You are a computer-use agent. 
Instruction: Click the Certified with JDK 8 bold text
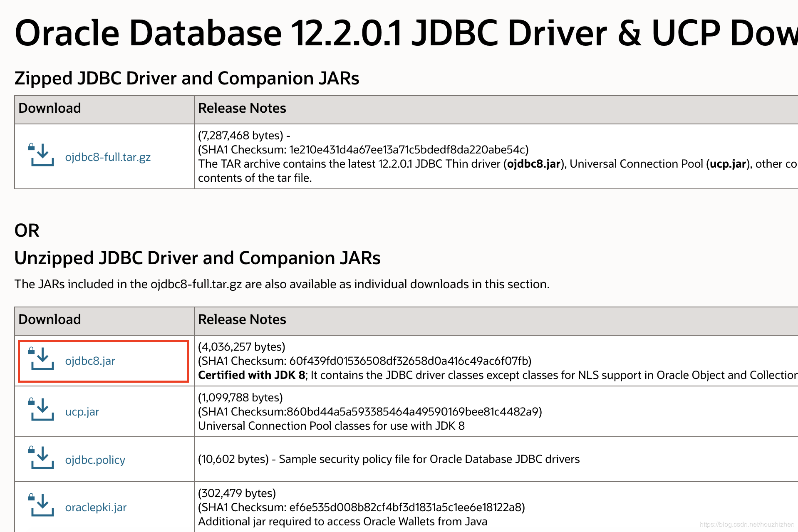(x=252, y=375)
